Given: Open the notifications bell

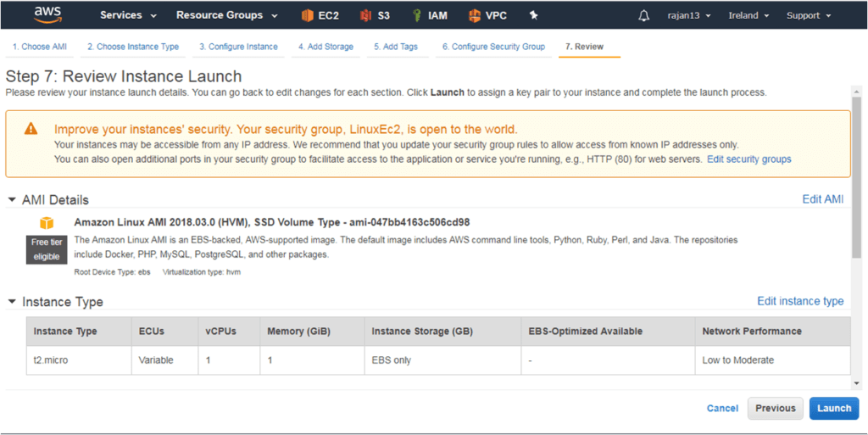Looking at the screenshot, I should (644, 15).
